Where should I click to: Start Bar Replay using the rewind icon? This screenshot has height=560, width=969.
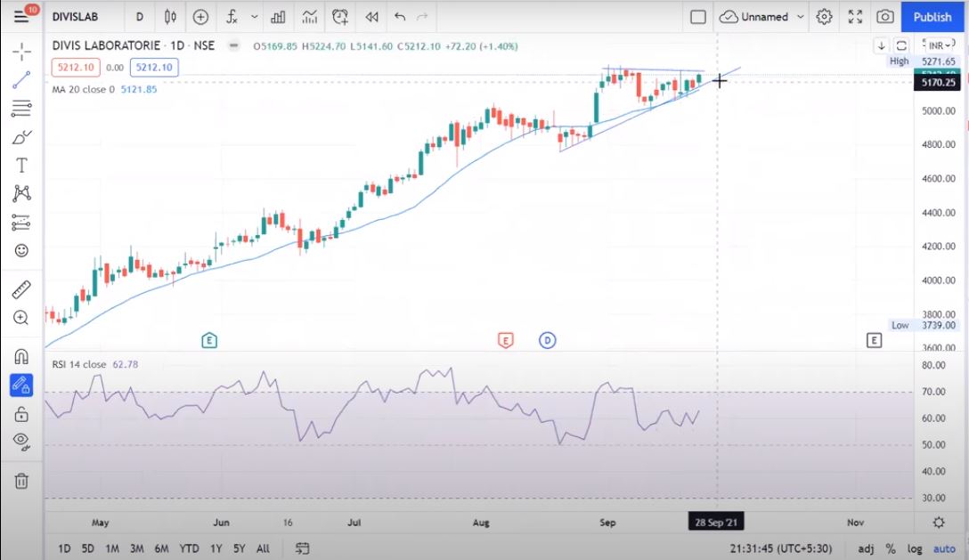pyautogui.click(x=371, y=17)
